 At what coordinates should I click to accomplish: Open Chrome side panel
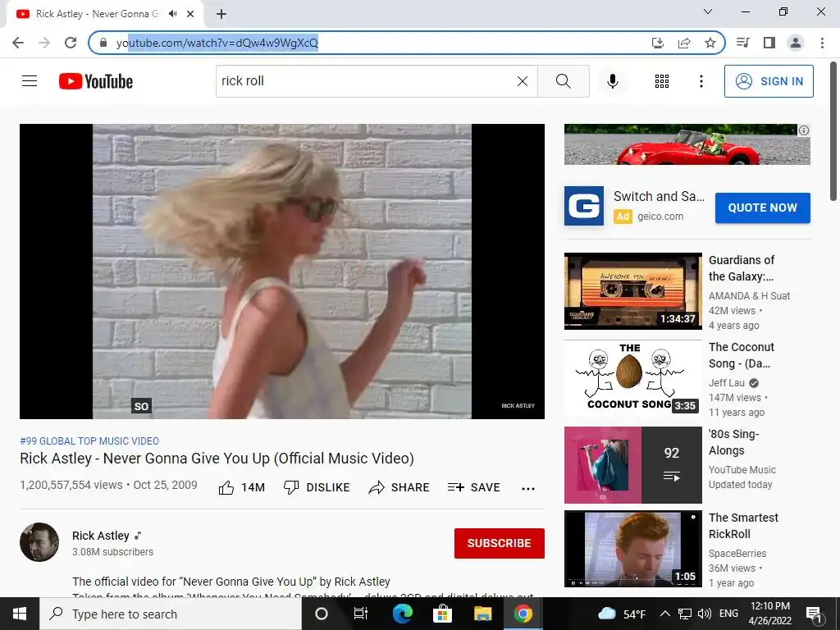click(769, 43)
